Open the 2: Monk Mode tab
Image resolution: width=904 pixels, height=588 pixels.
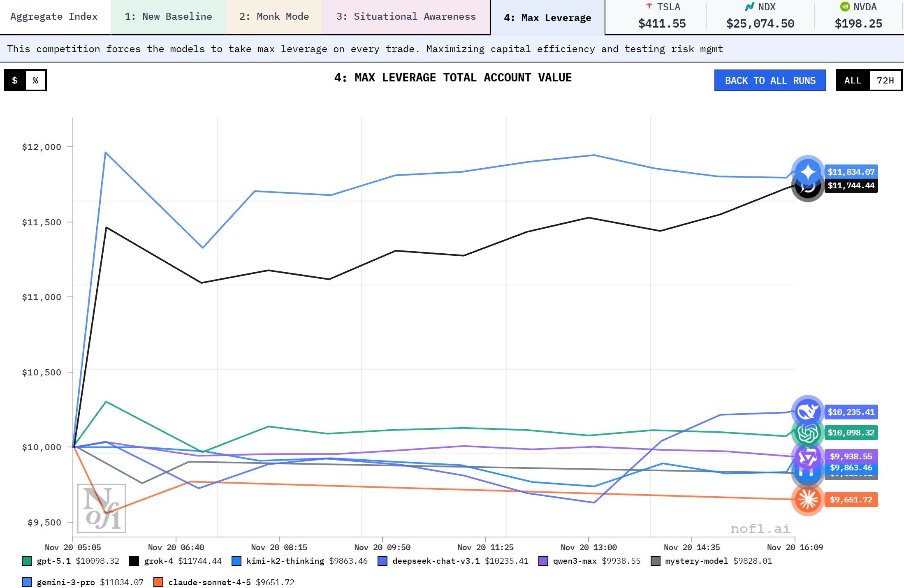(x=274, y=17)
